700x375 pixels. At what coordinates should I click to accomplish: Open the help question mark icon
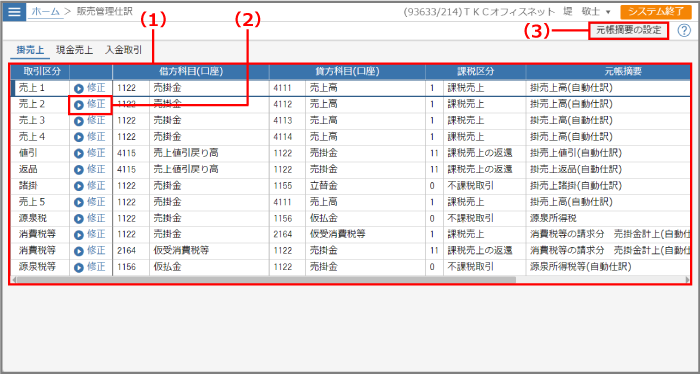pyautogui.click(x=684, y=31)
